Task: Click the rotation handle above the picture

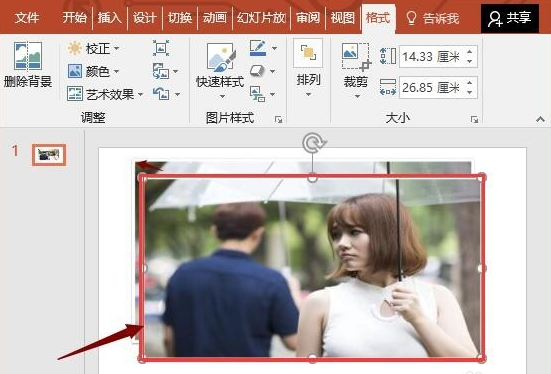Action: 313,143
